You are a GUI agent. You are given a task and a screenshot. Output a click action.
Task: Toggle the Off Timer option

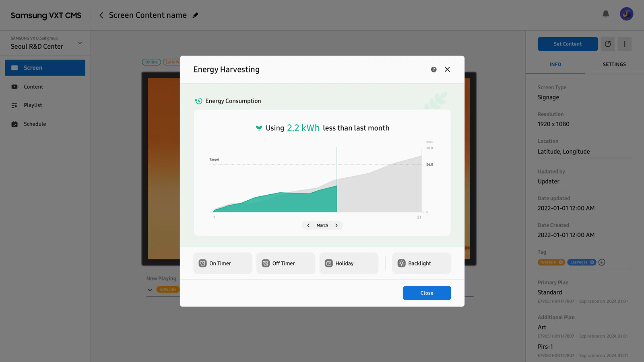coord(285,263)
